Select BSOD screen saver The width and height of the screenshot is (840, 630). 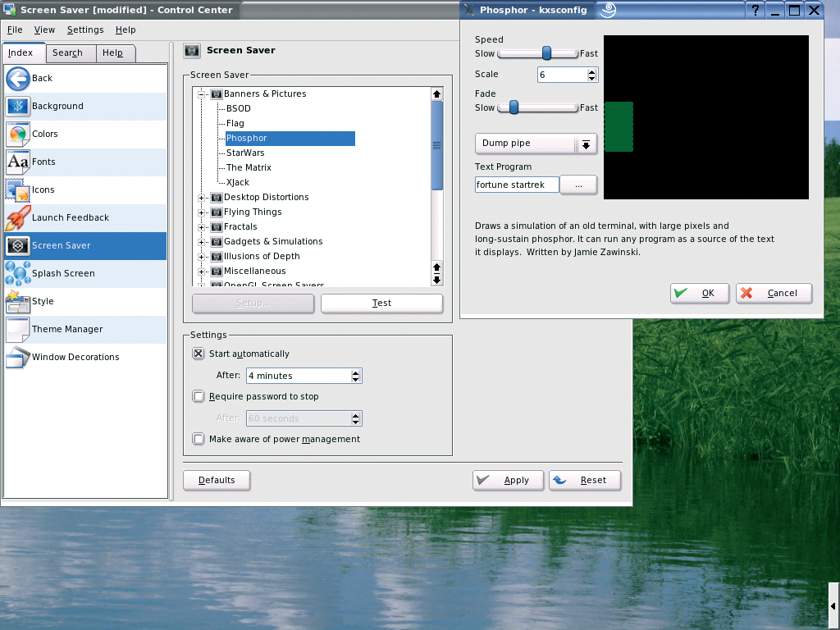tap(239, 109)
